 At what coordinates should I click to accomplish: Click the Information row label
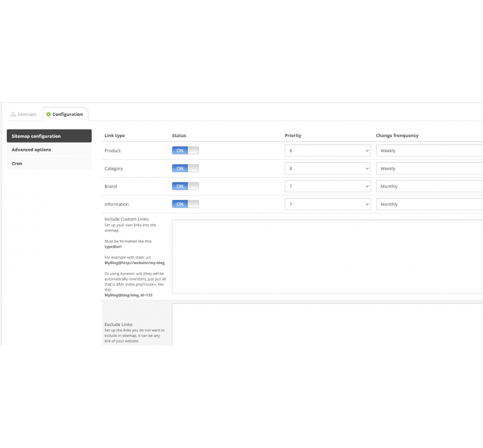(x=117, y=204)
